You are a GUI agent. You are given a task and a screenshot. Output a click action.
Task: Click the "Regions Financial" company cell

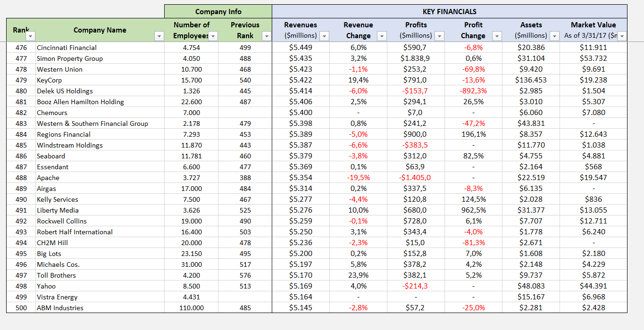pyautogui.click(x=100, y=134)
